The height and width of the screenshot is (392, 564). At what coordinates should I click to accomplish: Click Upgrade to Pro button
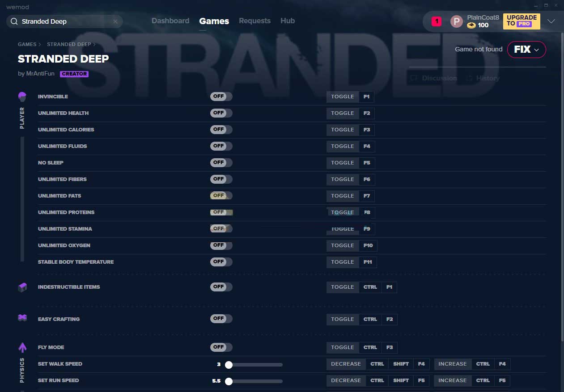522,21
